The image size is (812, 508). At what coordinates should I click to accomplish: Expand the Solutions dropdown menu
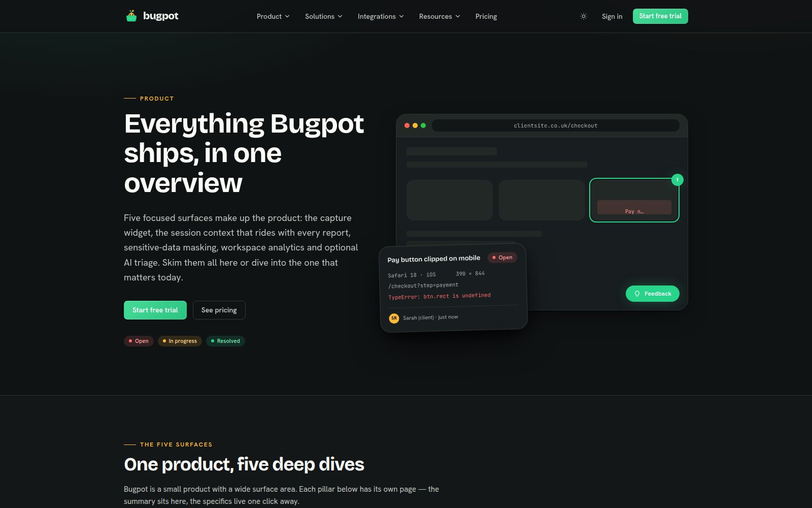coord(324,16)
